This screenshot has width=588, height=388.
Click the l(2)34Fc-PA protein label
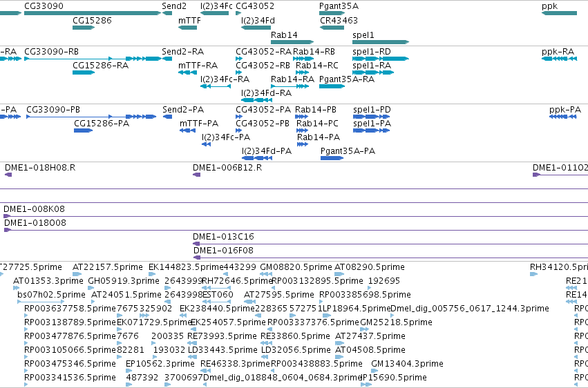[x=226, y=137]
